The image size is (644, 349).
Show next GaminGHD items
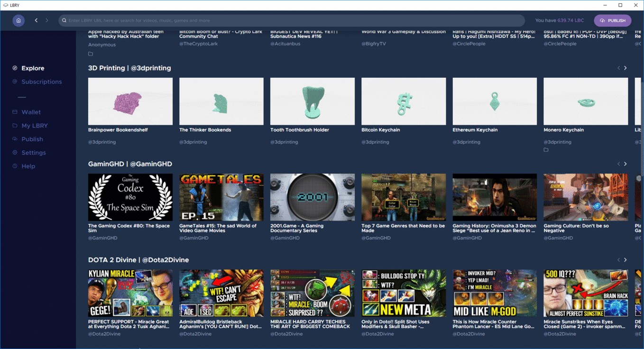pyautogui.click(x=626, y=164)
